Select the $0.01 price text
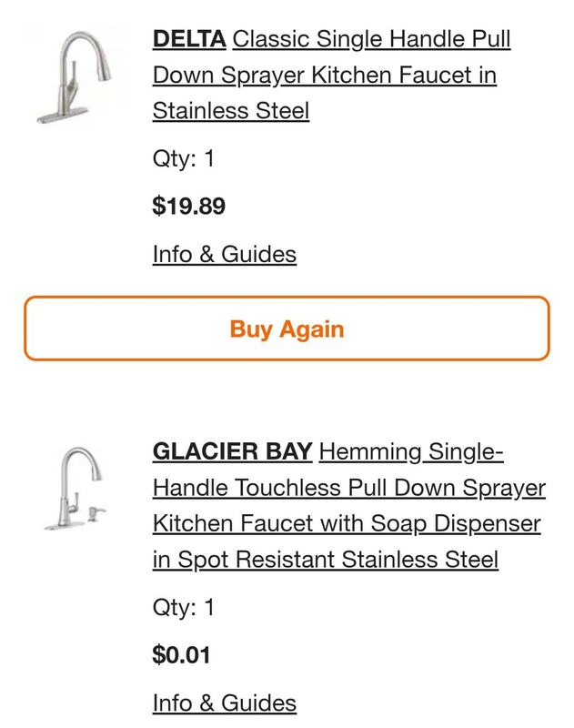This screenshot has width=574, height=728. [x=181, y=654]
